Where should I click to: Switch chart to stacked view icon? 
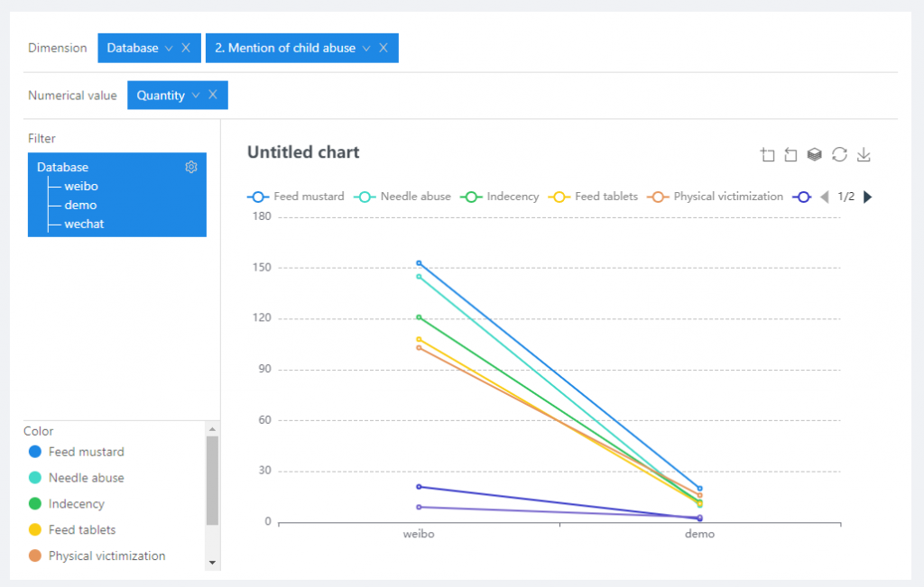tap(815, 155)
